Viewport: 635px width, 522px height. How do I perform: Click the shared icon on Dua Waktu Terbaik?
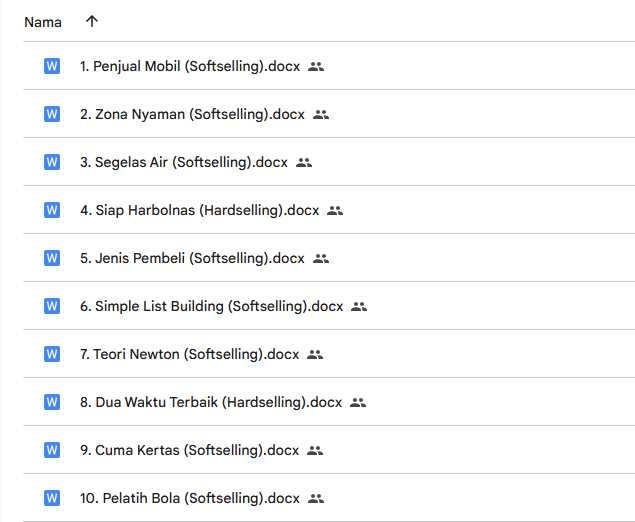[358, 402]
